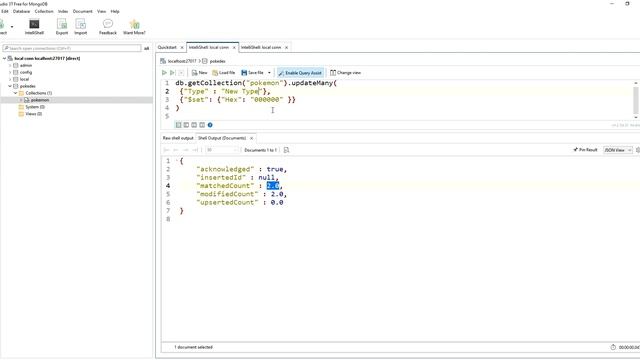This screenshot has width=640, height=360.
Task: Open the Connect dropdown arrow
Action: coord(12,27)
